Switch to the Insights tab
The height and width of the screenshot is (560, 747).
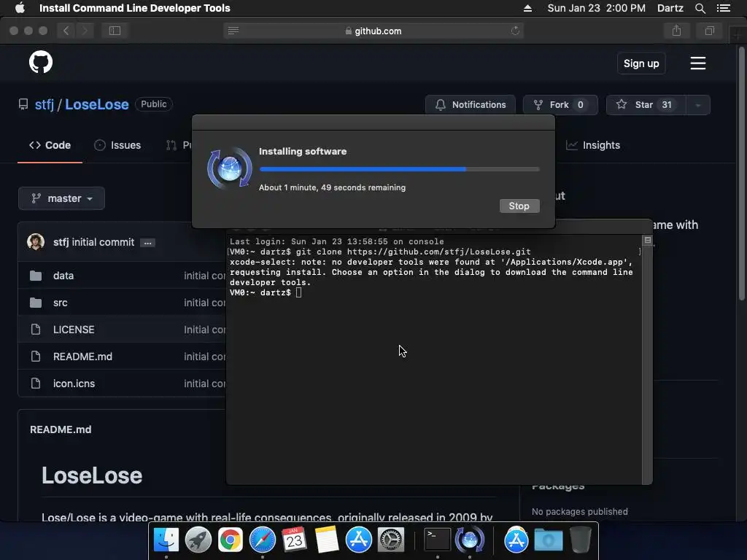point(593,145)
